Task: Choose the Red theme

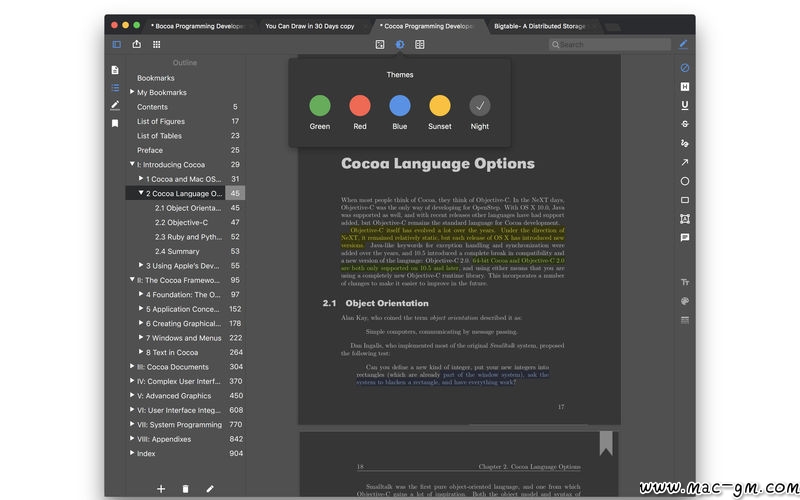Action: [x=360, y=106]
